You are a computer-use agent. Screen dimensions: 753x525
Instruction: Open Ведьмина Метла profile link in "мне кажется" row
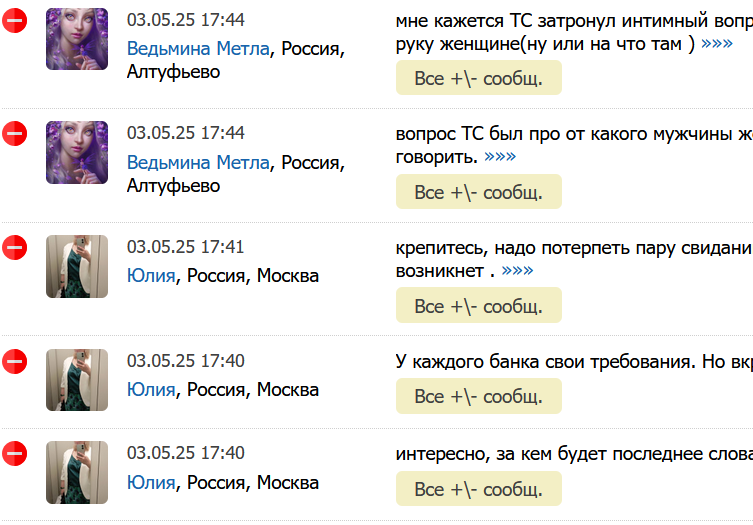198,48
